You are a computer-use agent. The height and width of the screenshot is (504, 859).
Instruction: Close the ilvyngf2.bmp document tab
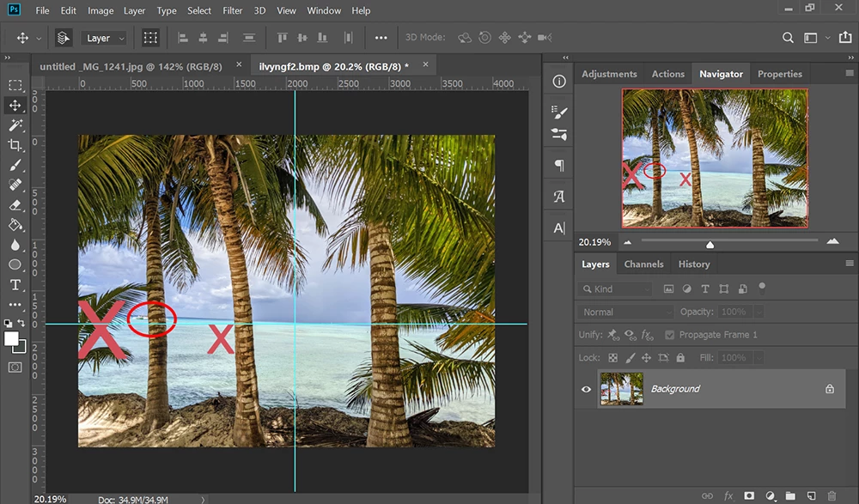click(426, 64)
